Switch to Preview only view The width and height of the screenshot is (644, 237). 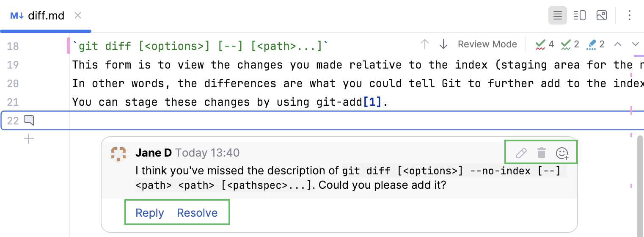[601, 16]
